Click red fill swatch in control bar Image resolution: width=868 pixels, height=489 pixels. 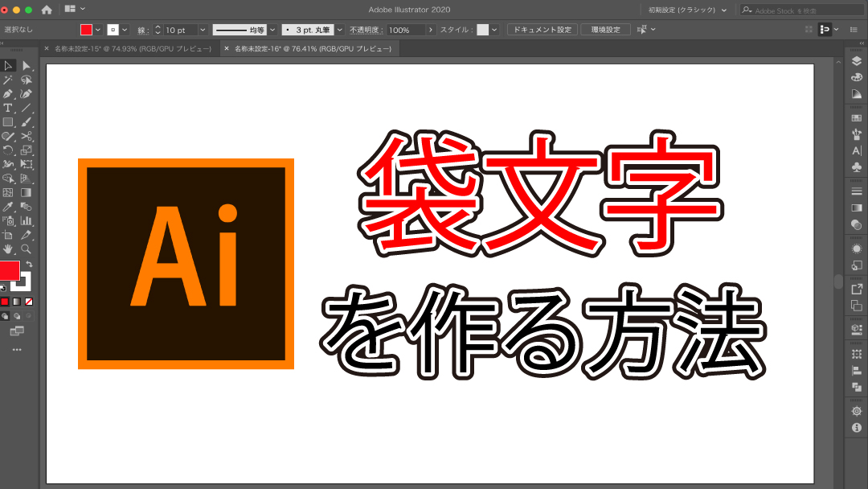pos(86,30)
